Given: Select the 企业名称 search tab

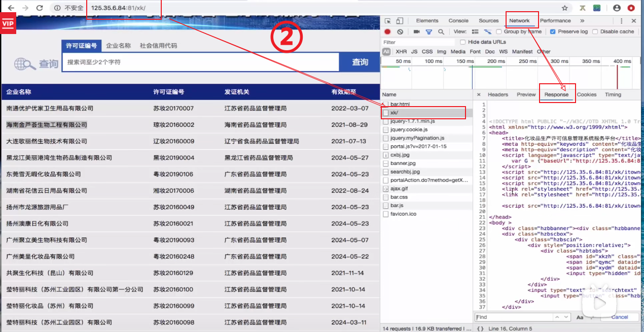Looking at the screenshot, I should (x=118, y=46).
